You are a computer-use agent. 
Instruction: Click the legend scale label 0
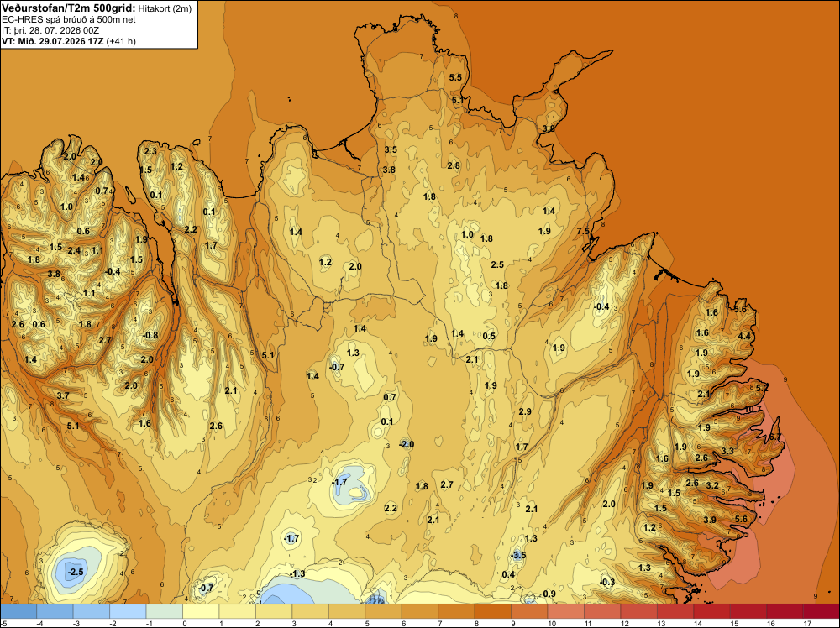[185, 623]
